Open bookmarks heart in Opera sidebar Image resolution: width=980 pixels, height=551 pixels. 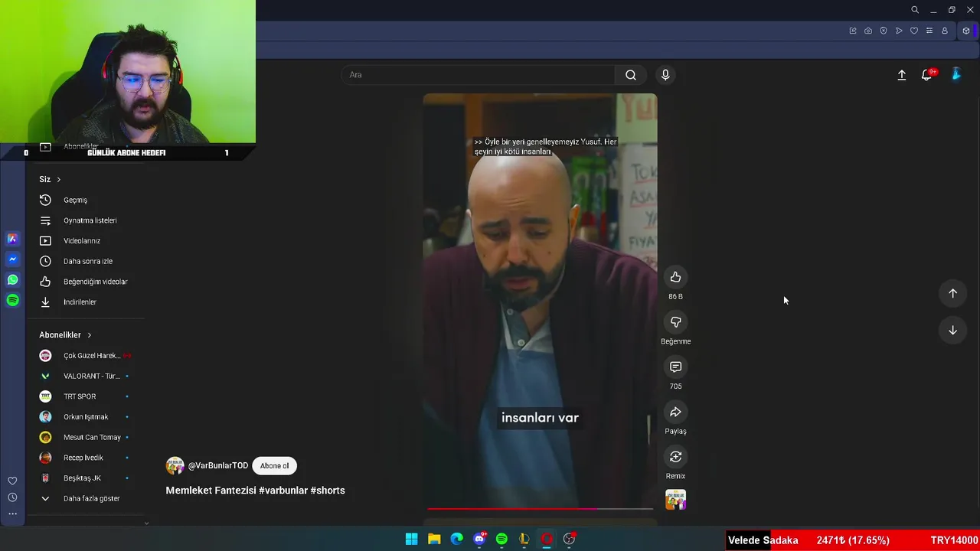tap(12, 481)
